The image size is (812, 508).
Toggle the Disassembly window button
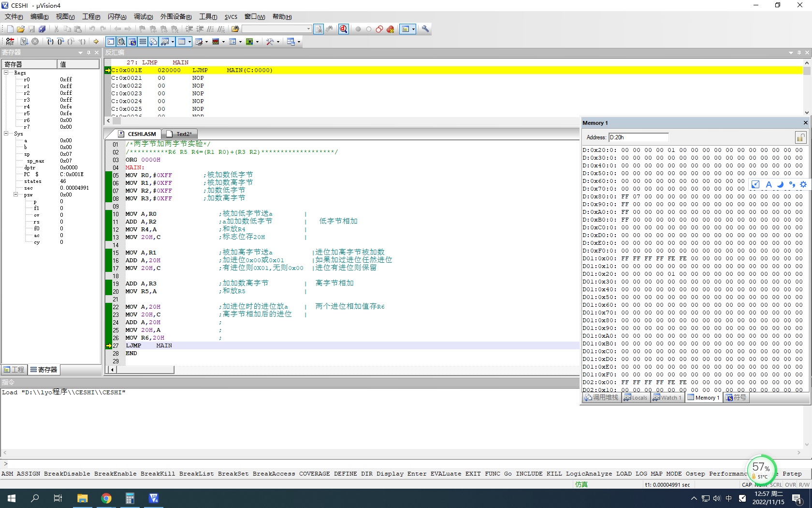[121, 42]
